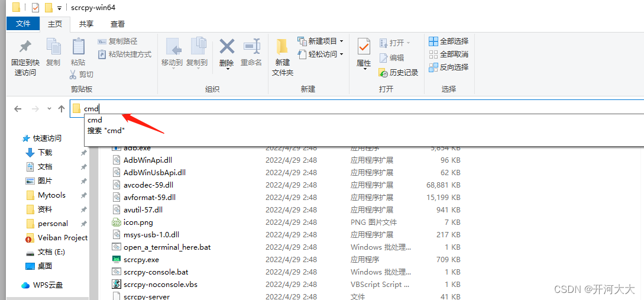The width and height of the screenshot is (644, 300).
Task: Open the recent locations chevron
Action: (x=49, y=109)
